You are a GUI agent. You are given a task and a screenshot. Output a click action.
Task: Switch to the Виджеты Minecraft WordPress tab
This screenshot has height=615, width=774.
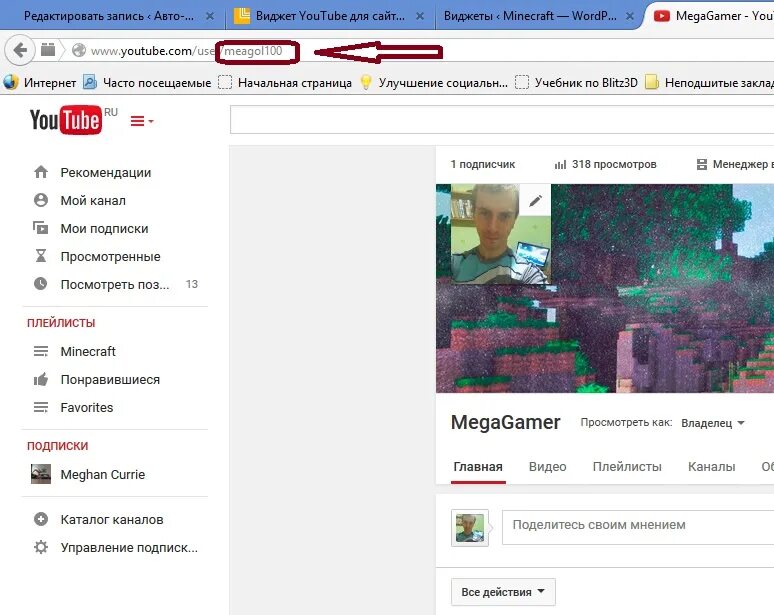click(x=531, y=16)
